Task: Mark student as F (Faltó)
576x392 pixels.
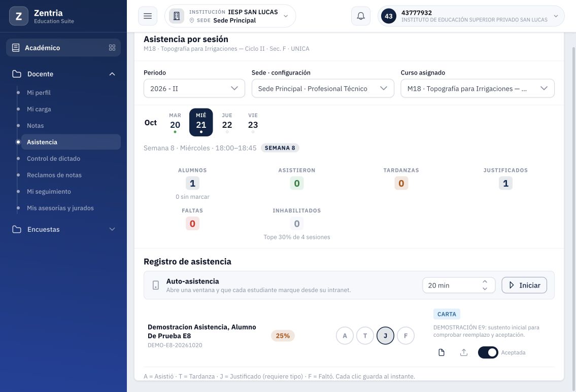Action: 405,336
